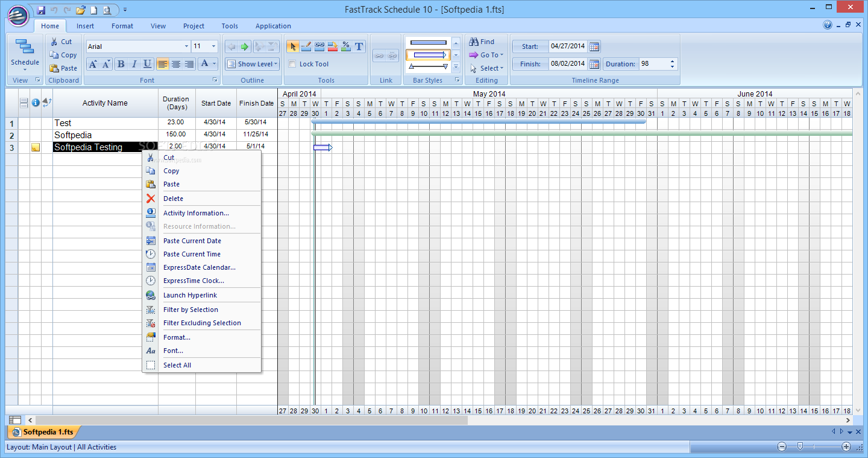The image size is (868, 458).
Task: Click the Finish label button in Timeline Range
Action: coord(530,64)
